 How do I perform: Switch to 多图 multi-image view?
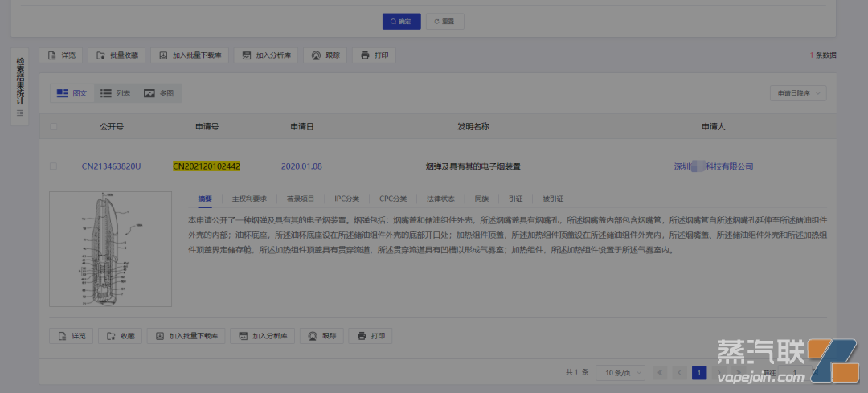tap(158, 94)
